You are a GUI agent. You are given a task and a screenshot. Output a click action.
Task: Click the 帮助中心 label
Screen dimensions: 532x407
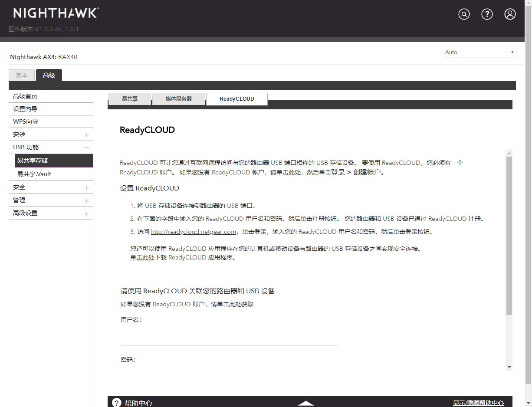138,403
